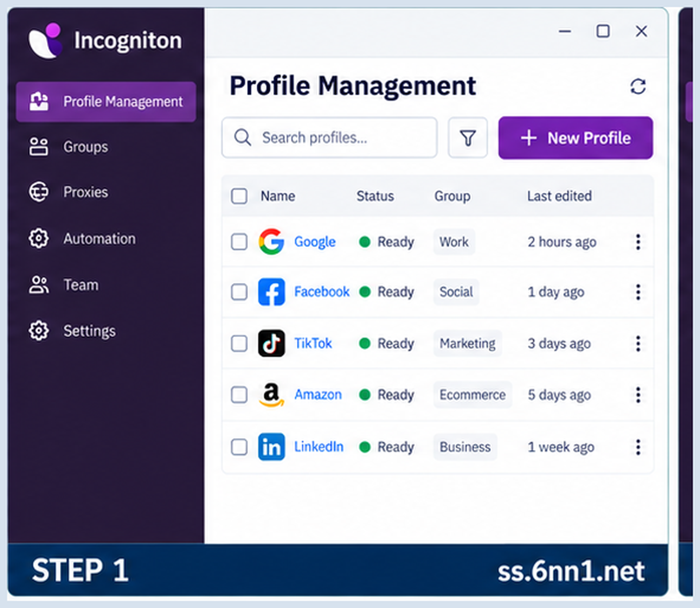Navigate to Automation
This screenshot has height=608, width=700.
click(99, 239)
